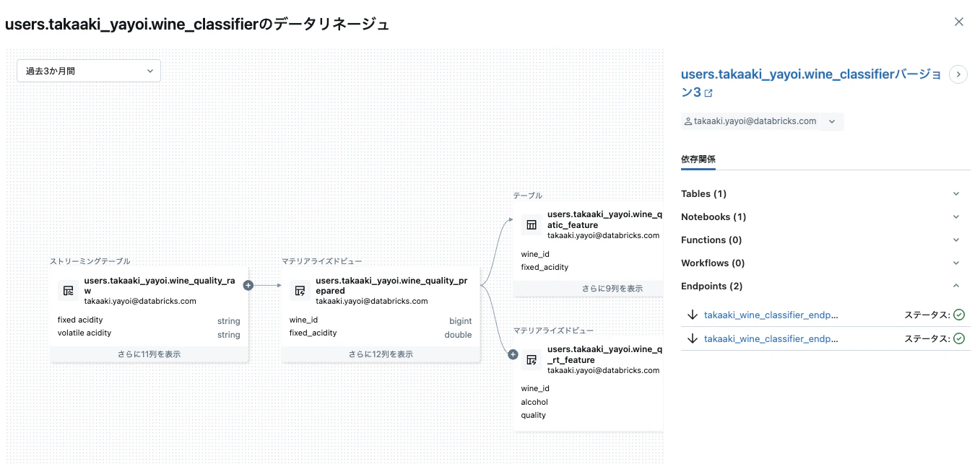Select the wine_q atic_feature table node title
The width and height of the screenshot is (980, 464).
coord(604,219)
